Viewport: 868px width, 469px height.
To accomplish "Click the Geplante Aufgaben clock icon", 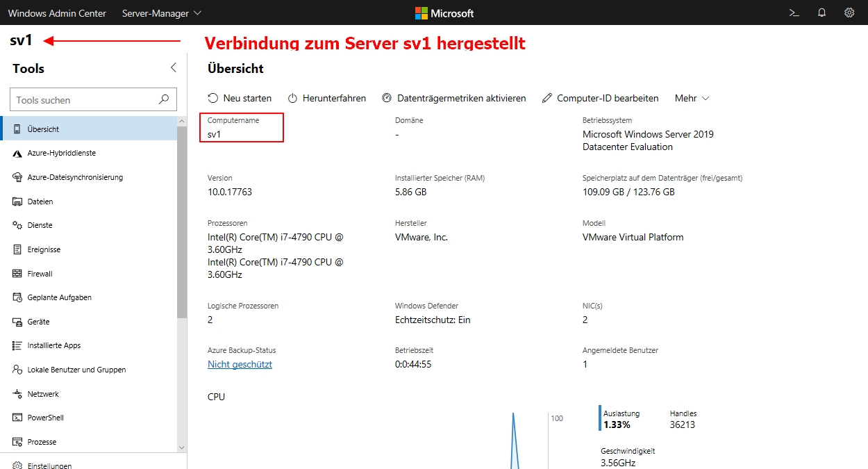I will 17,297.
